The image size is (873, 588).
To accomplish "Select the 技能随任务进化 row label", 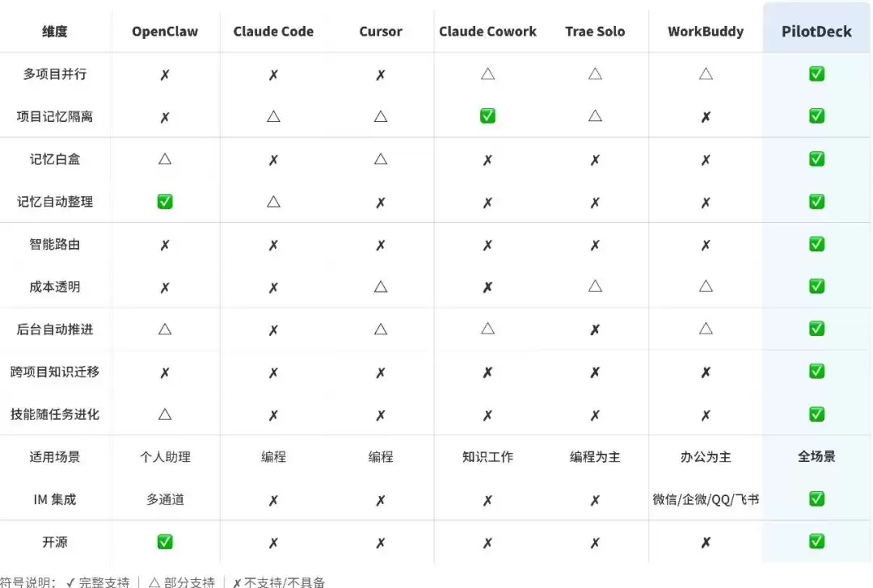I will tap(55, 414).
